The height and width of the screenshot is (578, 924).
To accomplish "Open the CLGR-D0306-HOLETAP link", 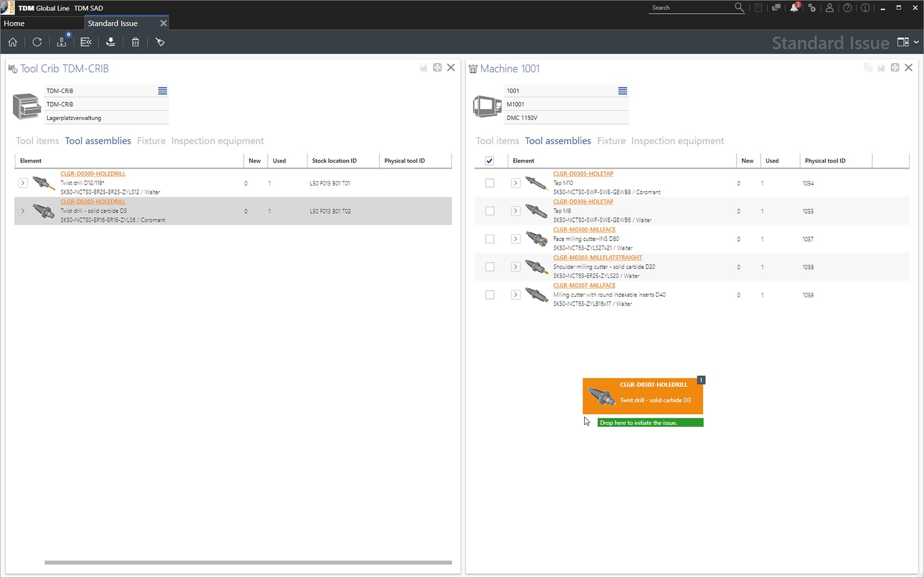I will point(583,201).
